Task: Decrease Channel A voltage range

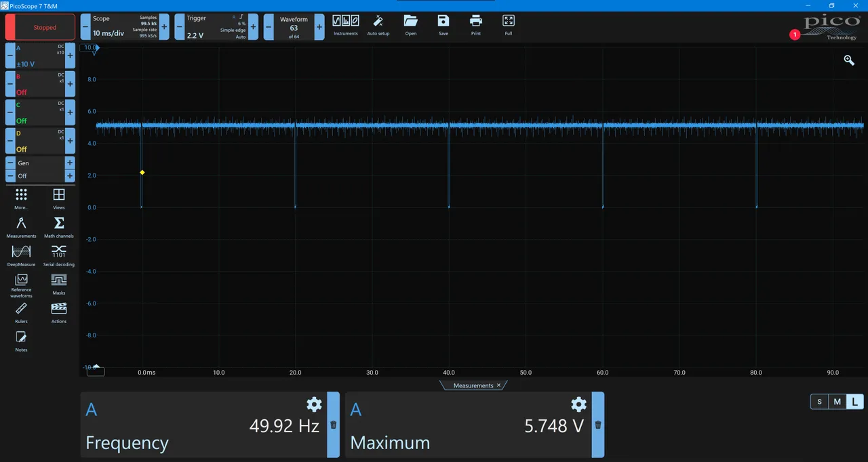Action: (10, 56)
